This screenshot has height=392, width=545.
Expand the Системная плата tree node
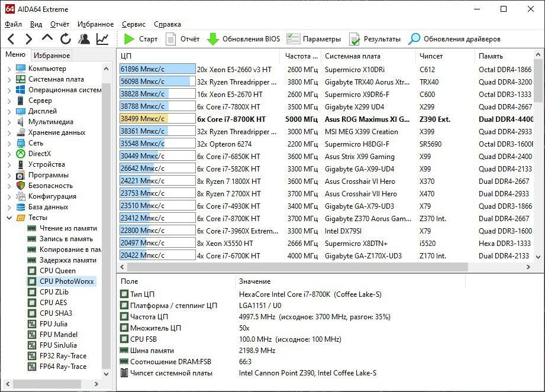tap(9, 79)
